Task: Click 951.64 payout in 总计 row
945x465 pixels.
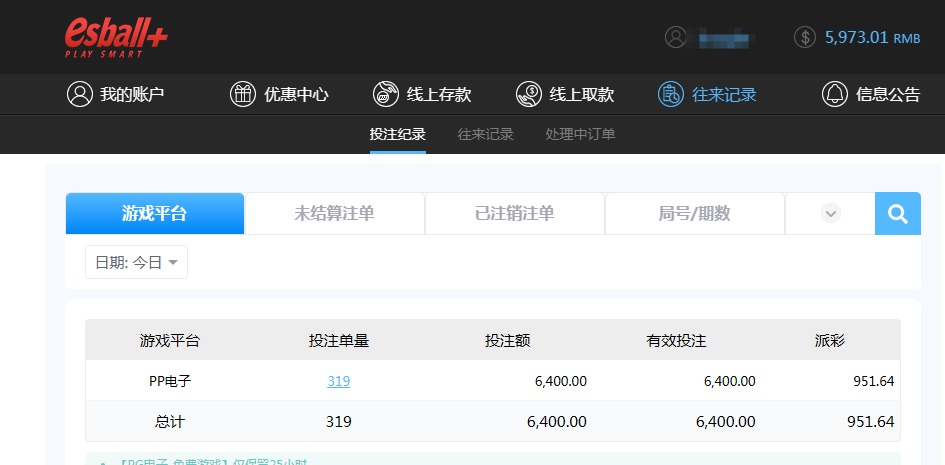Action: 871,422
